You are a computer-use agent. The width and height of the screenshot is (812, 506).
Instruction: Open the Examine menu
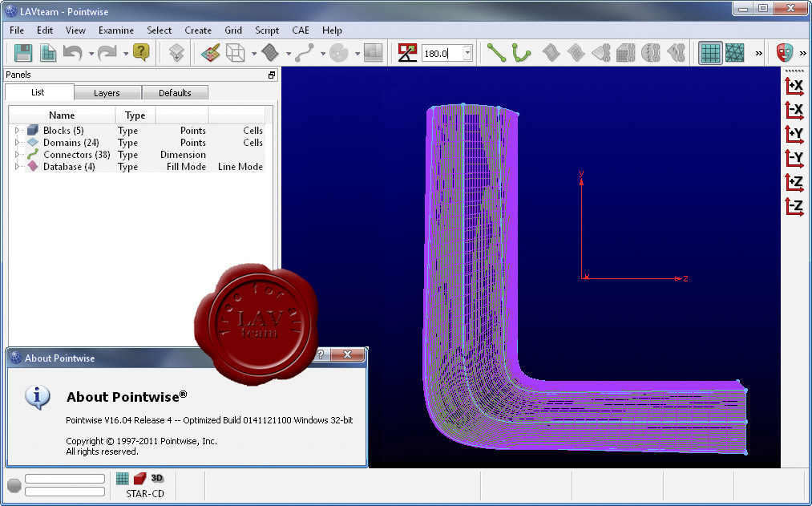coord(116,30)
